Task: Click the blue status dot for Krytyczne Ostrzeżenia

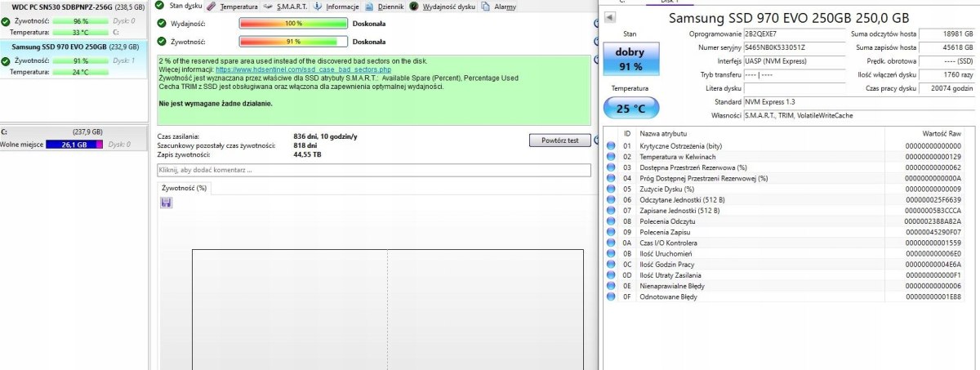Action: click(x=611, y=145)
